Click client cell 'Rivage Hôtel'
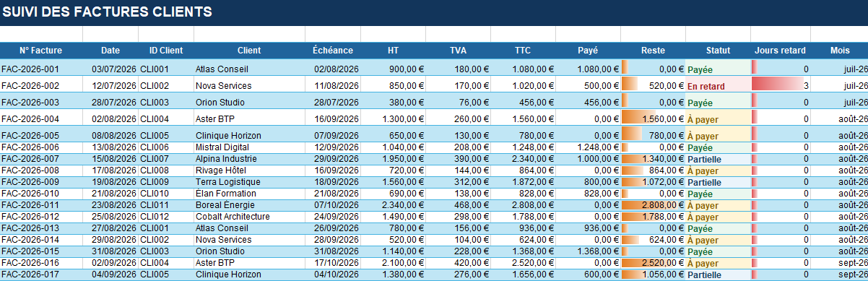Image resolution: width=868 pixels, height=281 pixels. (x=249, y=170)
